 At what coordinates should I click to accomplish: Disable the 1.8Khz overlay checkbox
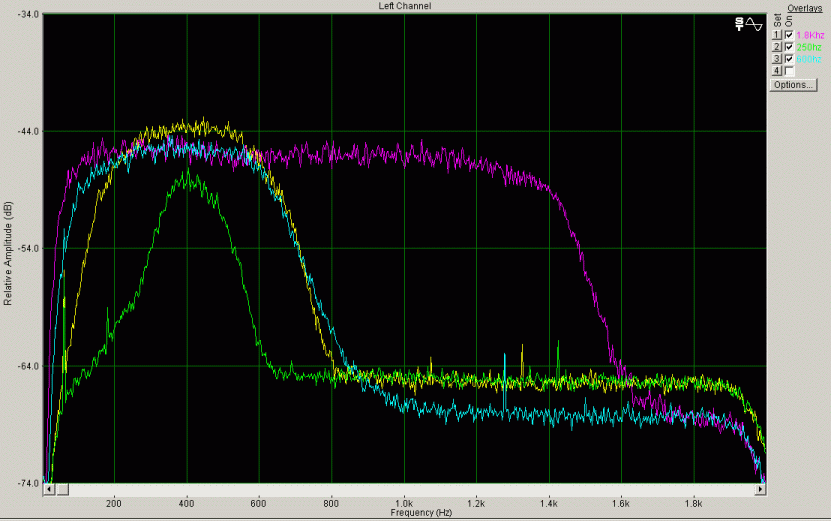(x=790, y=35)
